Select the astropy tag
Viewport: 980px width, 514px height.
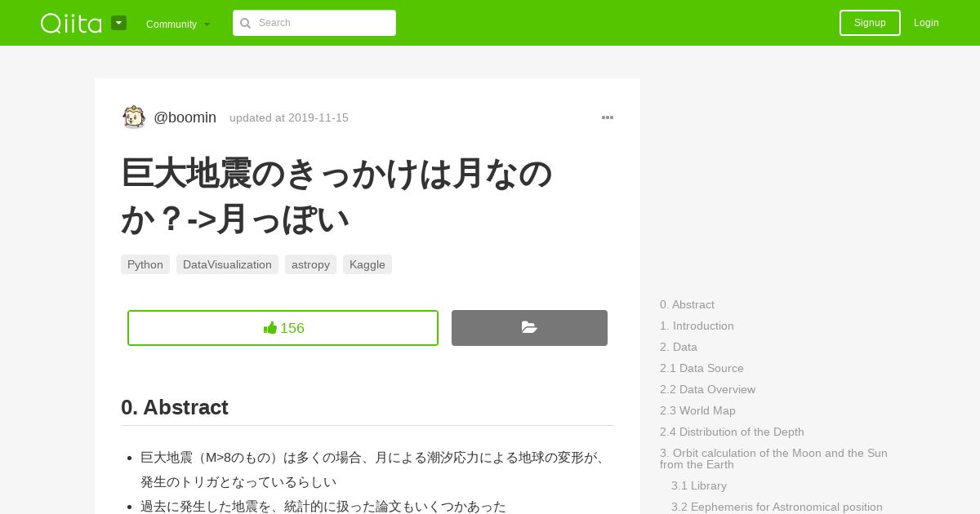(x=310, y=264)
